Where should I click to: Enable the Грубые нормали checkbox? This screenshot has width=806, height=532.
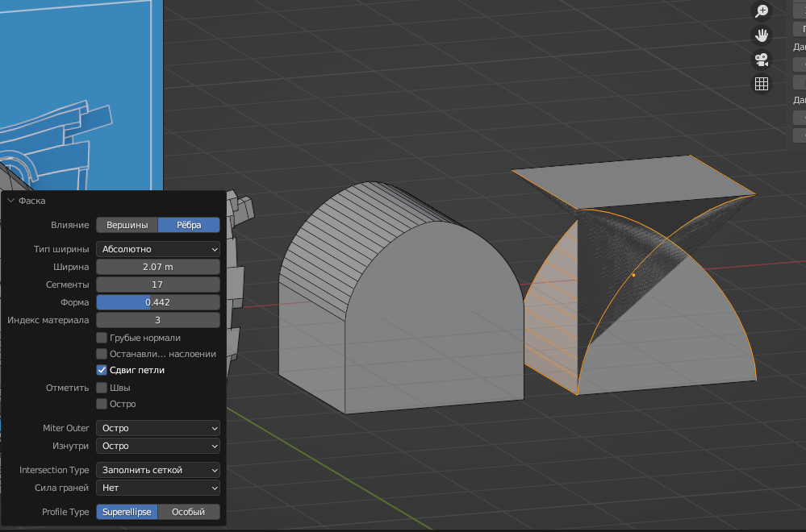102,338
